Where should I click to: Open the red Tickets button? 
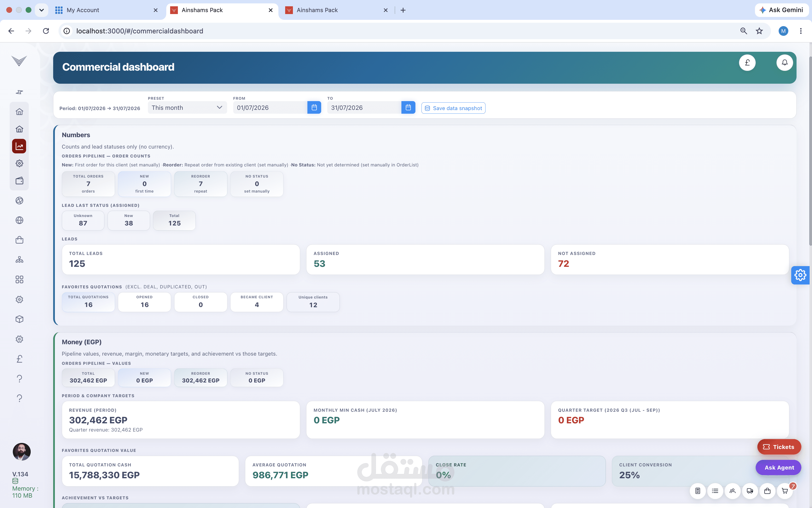click(x=779, y=447)
